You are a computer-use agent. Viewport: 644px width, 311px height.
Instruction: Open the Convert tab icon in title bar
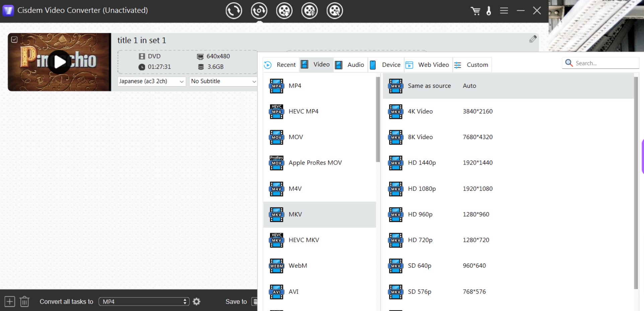pyautogui.click(x=234, y=11)
